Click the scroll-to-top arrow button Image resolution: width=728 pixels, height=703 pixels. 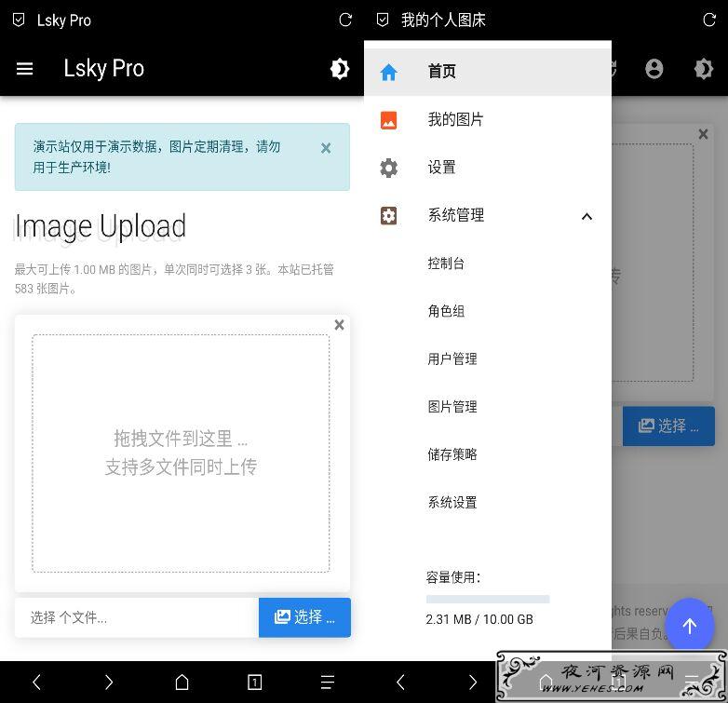[690, 626]
